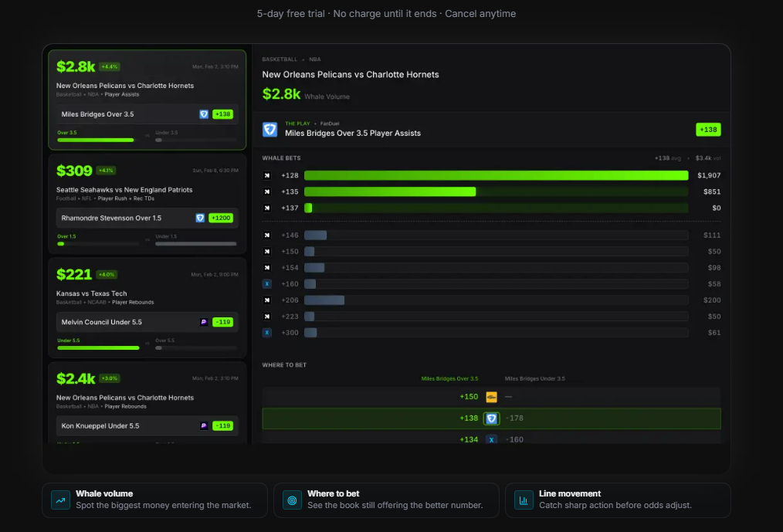
Task: Click the purple sportsbook icon on Kon Knueppel row
Action: [204, 426]
